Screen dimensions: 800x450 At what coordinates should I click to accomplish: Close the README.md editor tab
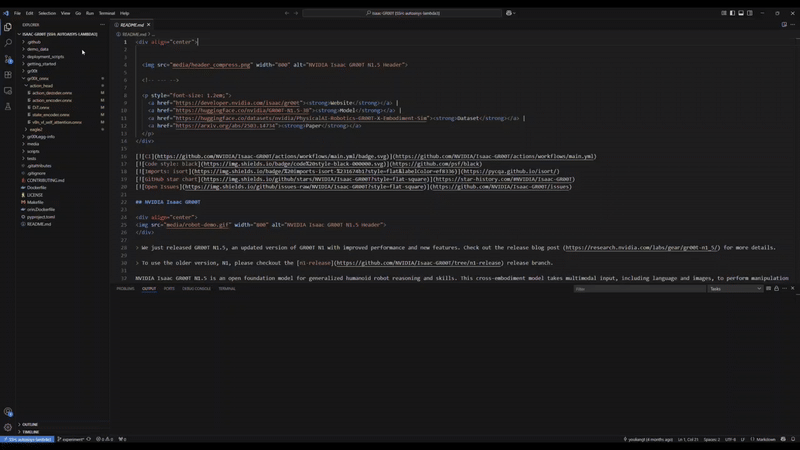(x=148, y=24)
